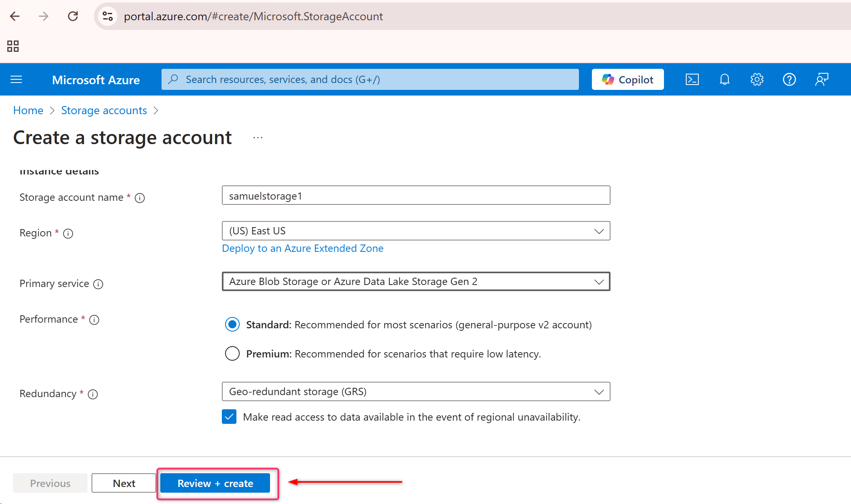The height and width of the screenshot is (504, 851).
Task: Select Premium performance option
Action: tap(232, 354)
